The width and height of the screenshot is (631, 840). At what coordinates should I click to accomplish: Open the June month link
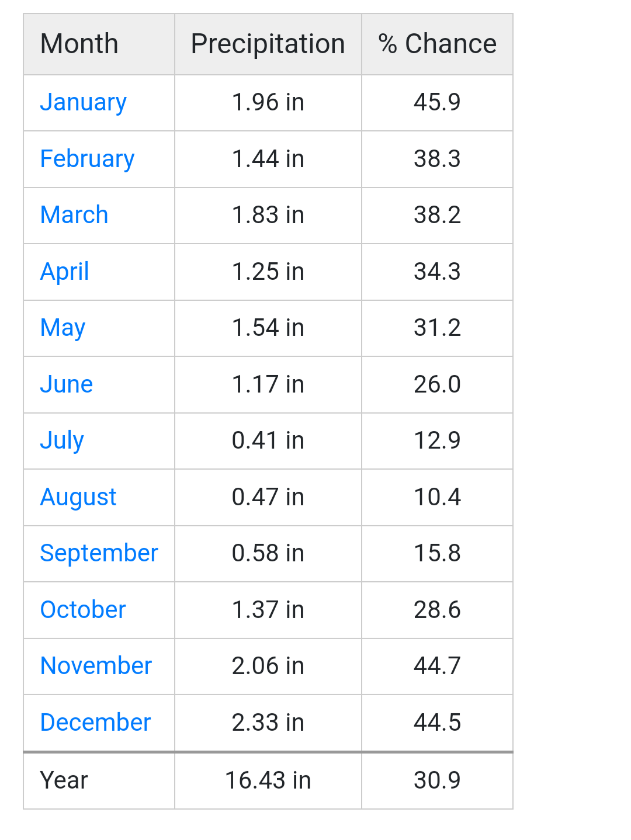pyautogui.click(x=66, y=384)
